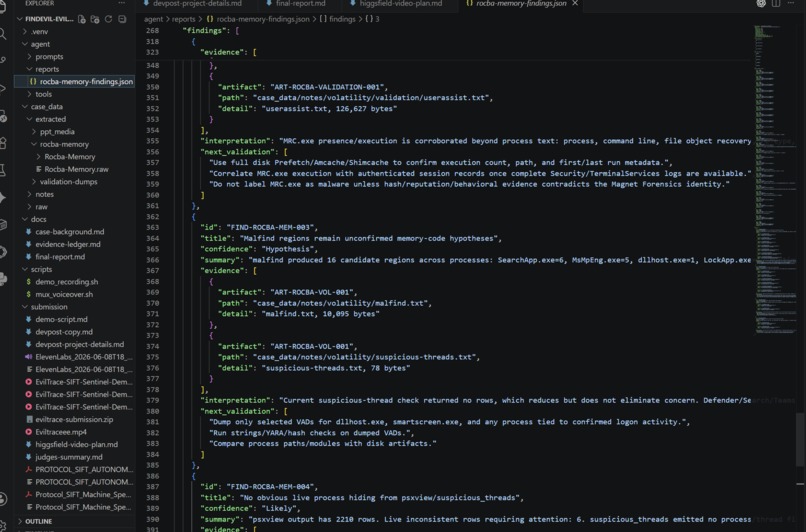806x532 pixels.
Task: Collapse the rocba-memory folder
Action: coord(75,144)
